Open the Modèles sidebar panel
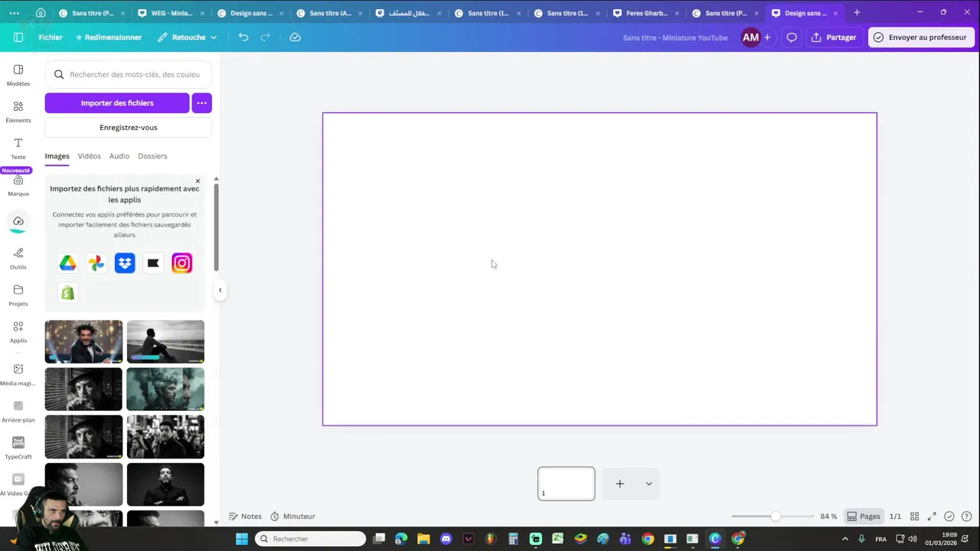980x551 pixels. pos(18,75)
